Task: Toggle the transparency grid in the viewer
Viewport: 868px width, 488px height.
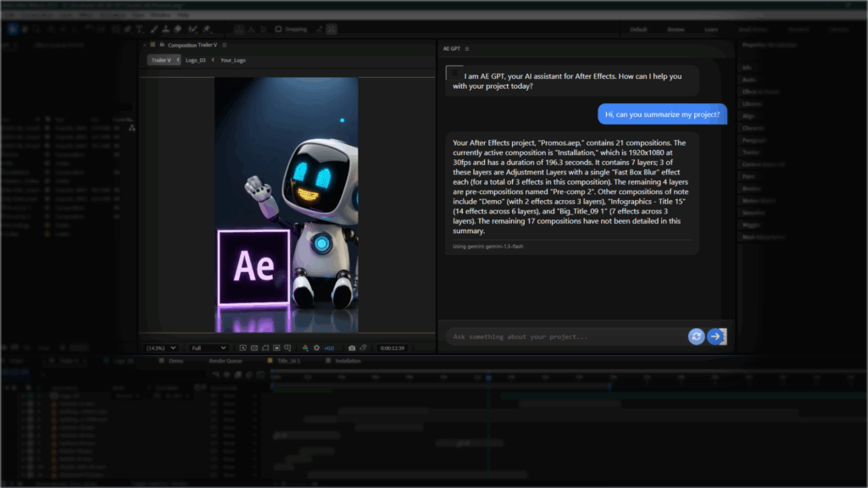Action: point(253,347)
